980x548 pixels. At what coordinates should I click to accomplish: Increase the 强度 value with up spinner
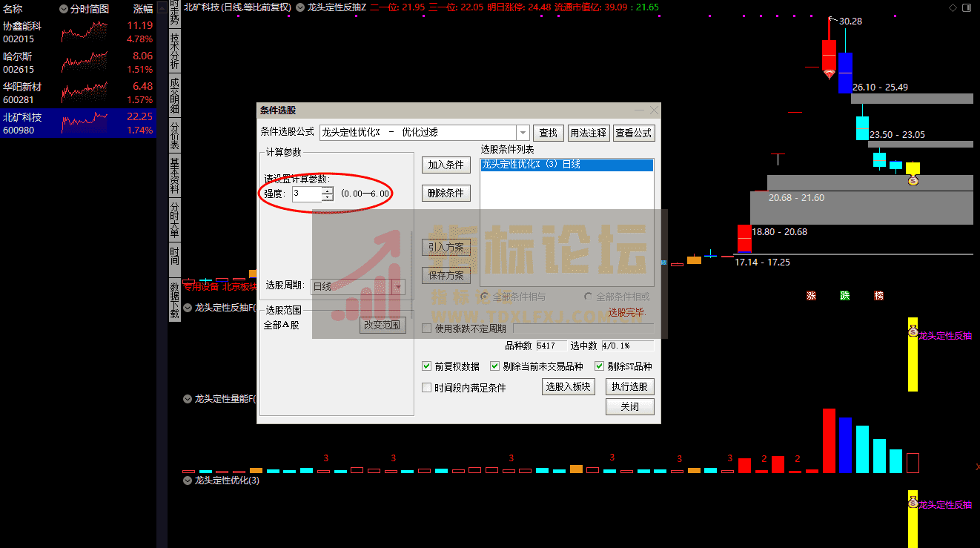[x=328, y=191]
